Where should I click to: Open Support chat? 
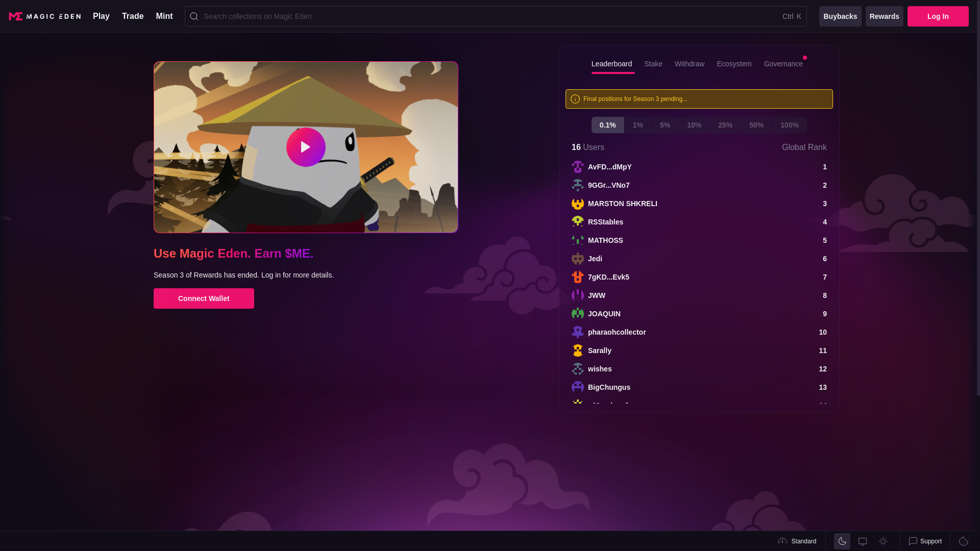pyautogui.click(x=925, y=541)
